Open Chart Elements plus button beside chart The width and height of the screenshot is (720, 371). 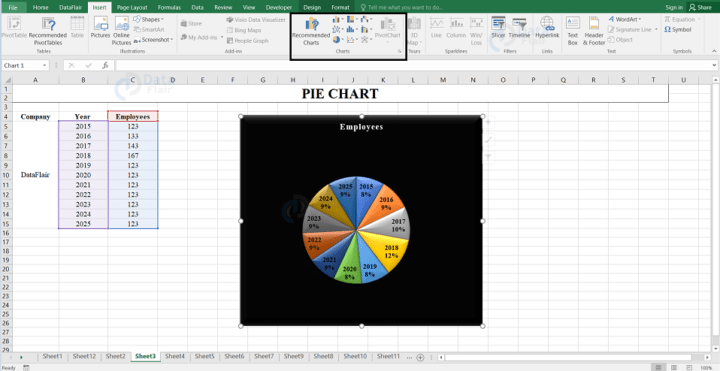tap(488, 122)
